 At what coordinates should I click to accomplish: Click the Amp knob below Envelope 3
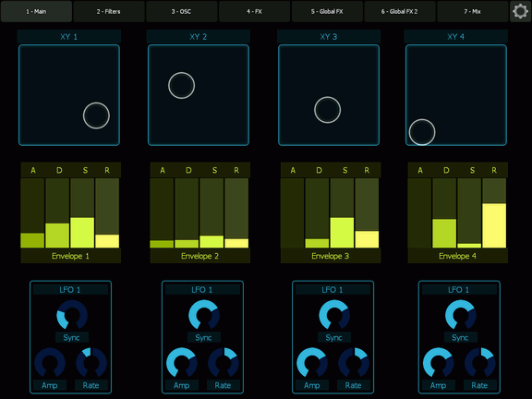[x=312, y=363]
